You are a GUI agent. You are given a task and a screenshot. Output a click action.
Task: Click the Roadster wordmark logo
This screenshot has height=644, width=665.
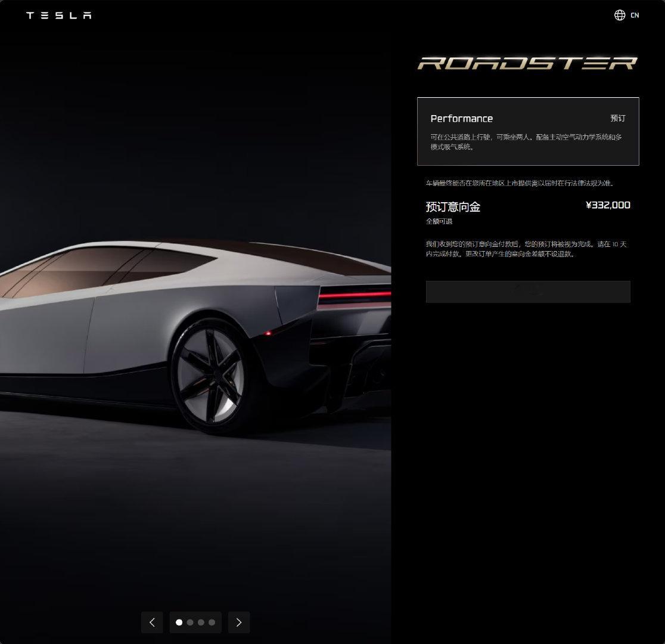[527, 63]
